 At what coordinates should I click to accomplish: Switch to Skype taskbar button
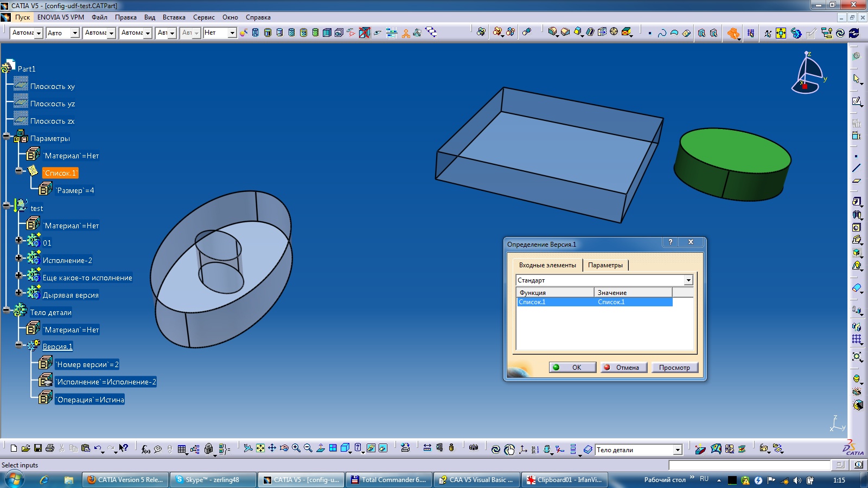(212, 480)
